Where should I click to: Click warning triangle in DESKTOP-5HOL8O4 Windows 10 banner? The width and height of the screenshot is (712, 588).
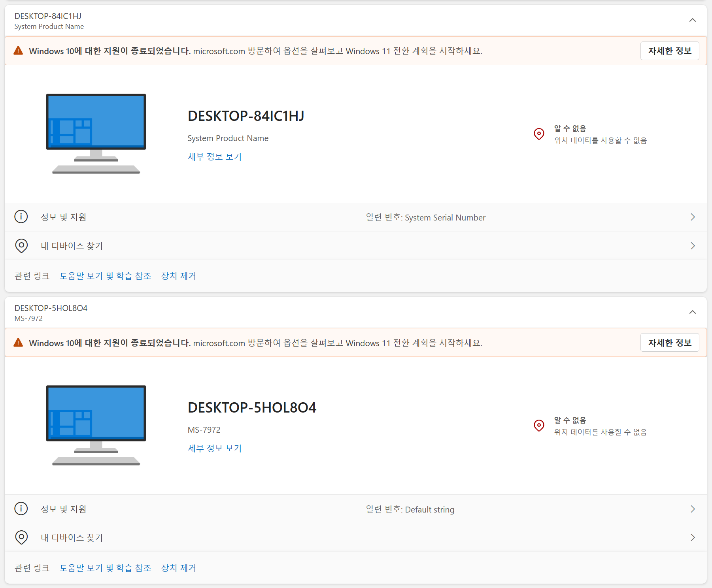18,343
